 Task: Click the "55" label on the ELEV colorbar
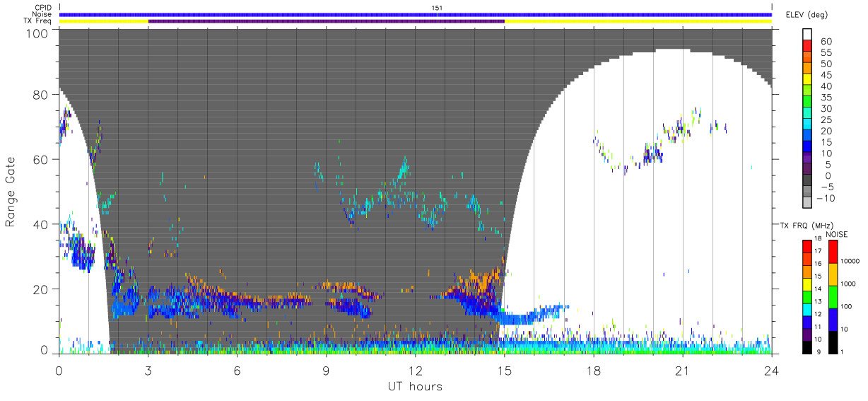pos(826,53)
